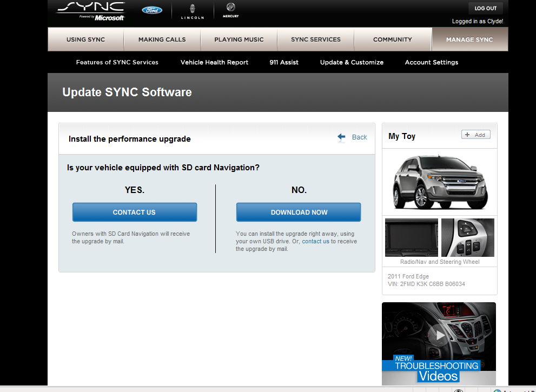Click the 'YES.' label

pos(135,190)
